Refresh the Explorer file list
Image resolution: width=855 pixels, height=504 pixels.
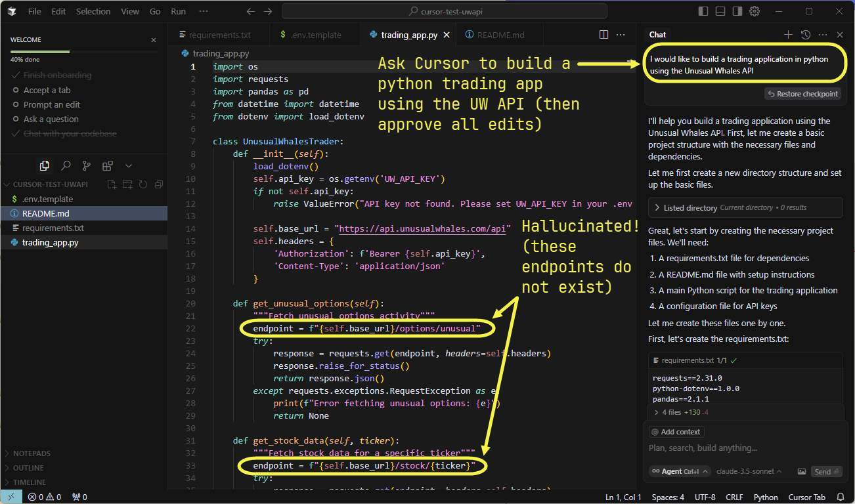(142, 185)
